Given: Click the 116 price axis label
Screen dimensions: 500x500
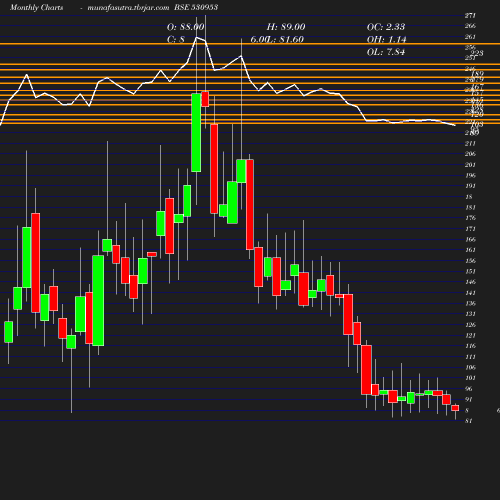Looking at the screenshot, I should (x=470, y=346).
